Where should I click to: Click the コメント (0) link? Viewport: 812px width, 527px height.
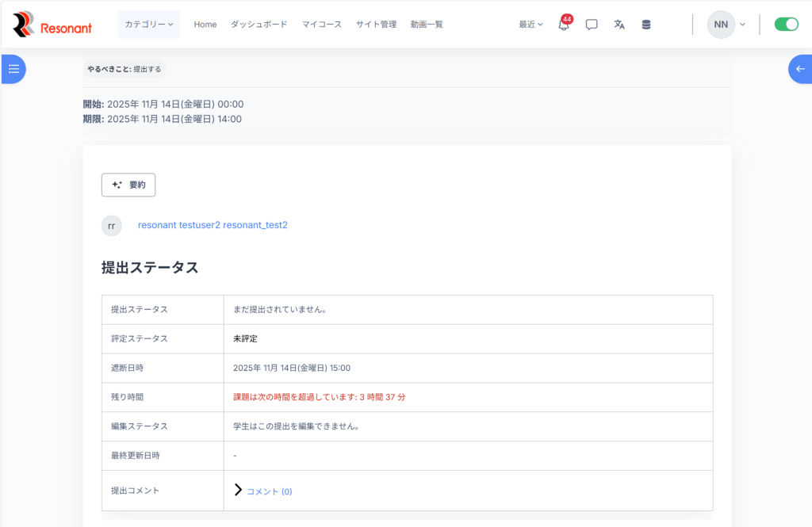coord(270,491)
